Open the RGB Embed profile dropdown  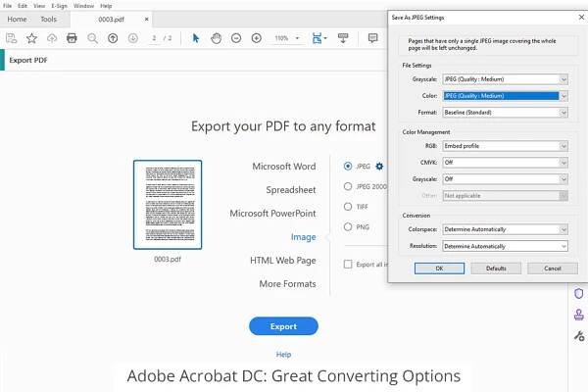505,146
